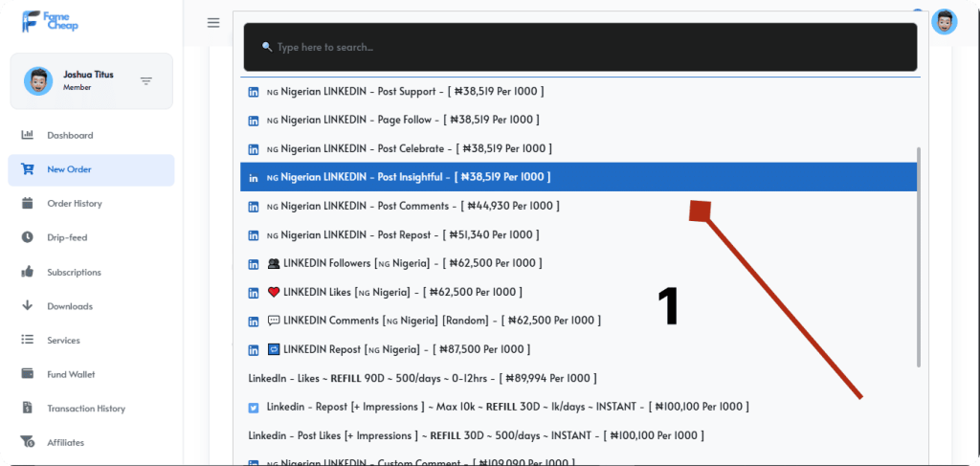Click LinkedIn icon on Page Follow row
This screenshot has height=466, width=980.
click(254, 121)
